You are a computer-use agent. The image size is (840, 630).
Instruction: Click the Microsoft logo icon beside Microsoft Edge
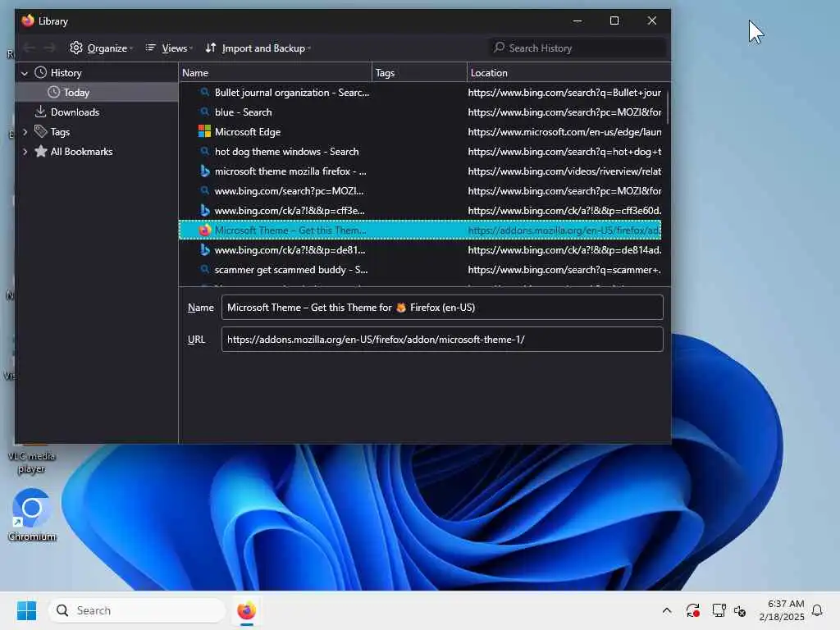[x=204, y=131]
